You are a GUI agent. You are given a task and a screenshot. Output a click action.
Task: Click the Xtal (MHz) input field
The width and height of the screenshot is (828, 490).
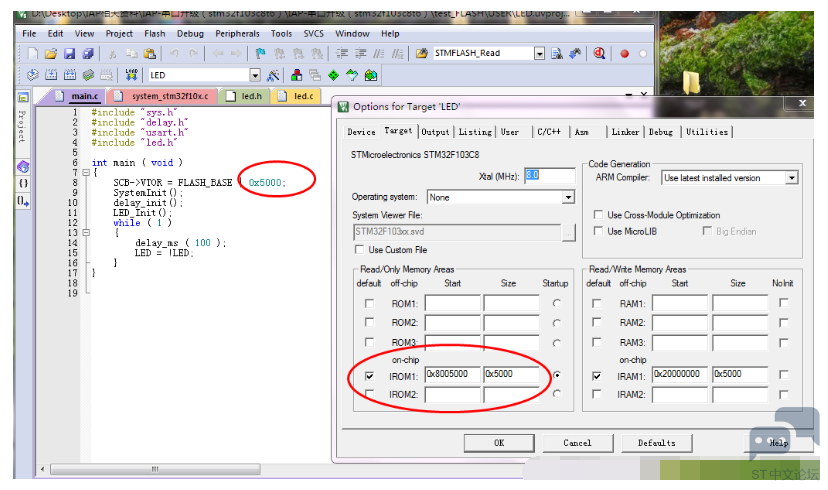pos(549,176)
